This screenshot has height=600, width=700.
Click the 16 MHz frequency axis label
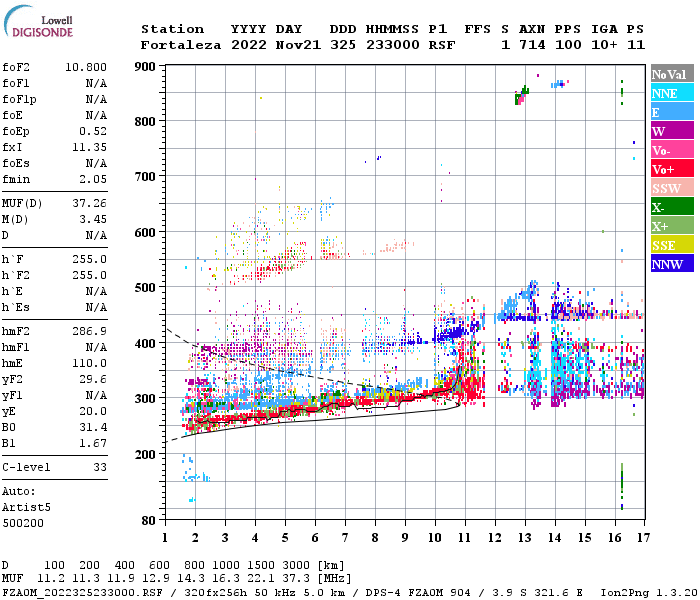(615, 538)
